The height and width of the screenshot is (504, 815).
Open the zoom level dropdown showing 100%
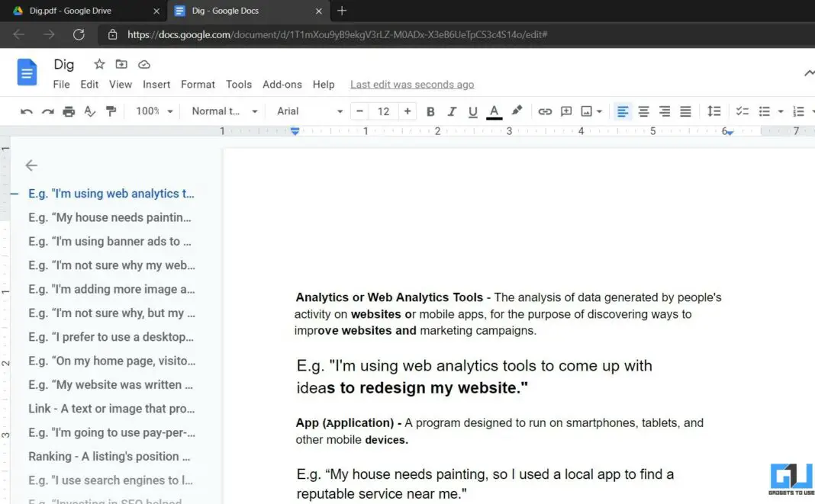[x=153, y=111]
